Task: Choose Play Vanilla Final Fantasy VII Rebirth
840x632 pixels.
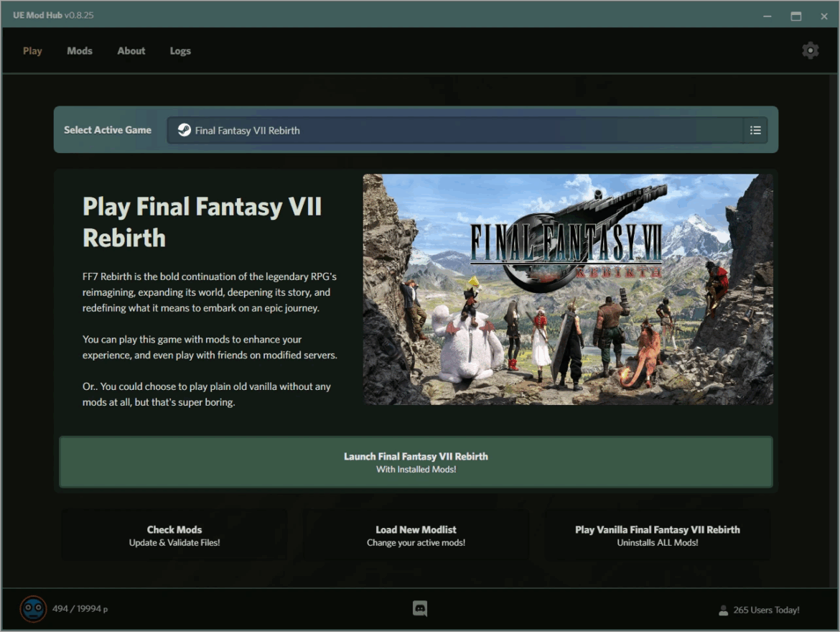Action: (x=658, y=536)
